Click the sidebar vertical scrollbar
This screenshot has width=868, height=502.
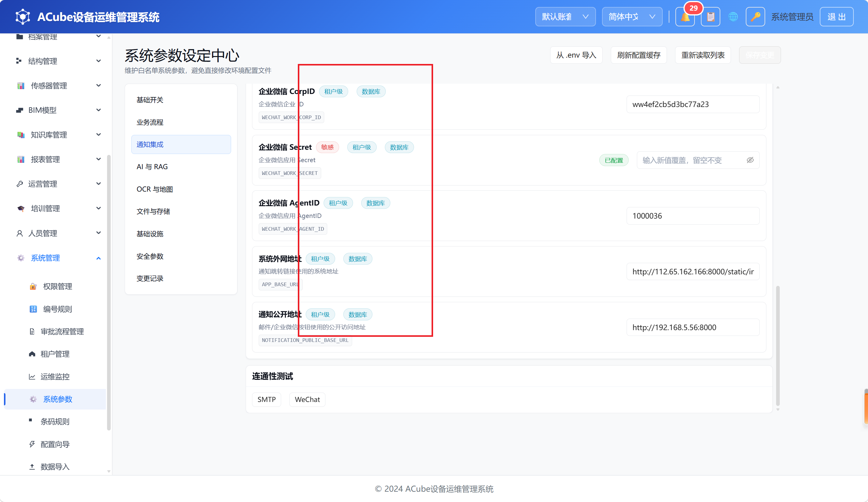click(x=109, y=293)
